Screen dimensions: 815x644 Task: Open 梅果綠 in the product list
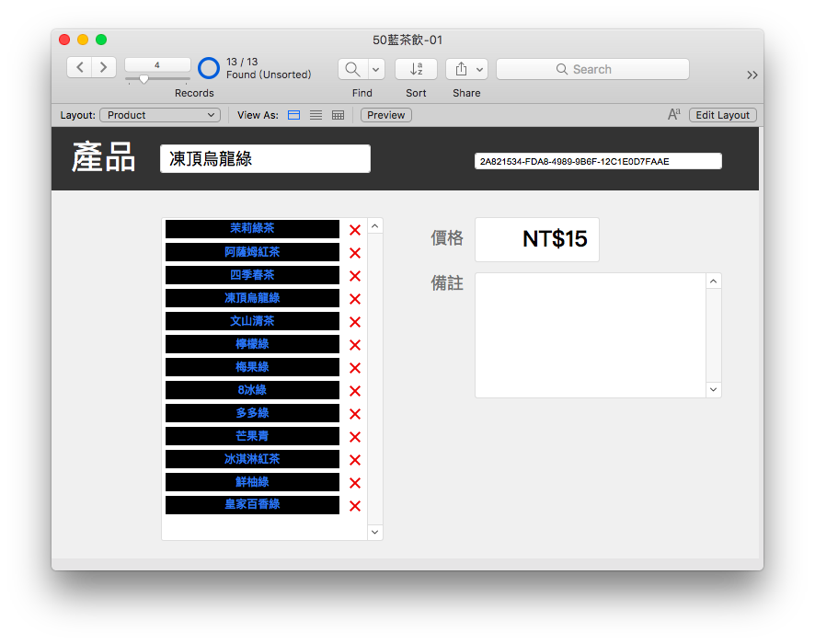pos(252,367)
